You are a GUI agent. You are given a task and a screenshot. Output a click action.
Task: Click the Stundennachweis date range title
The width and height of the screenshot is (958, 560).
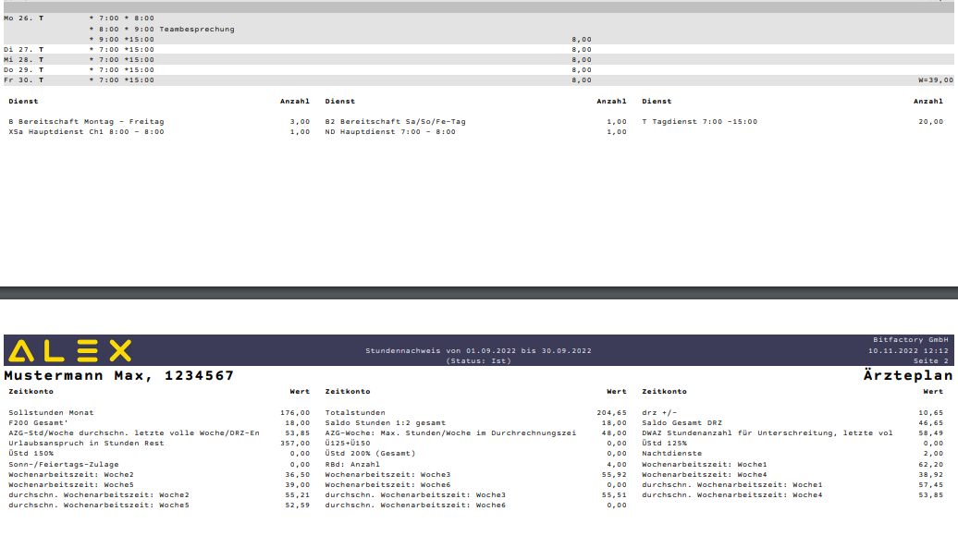(478, 351)
